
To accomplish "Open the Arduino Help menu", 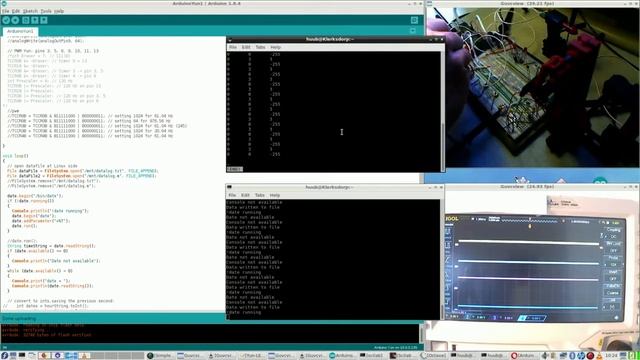I will (59, 11).
